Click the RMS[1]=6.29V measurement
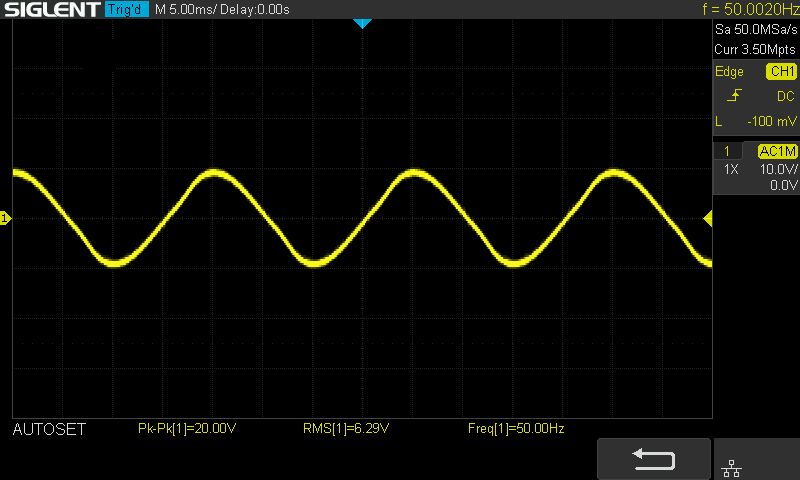The height and width of the screenshot is (480, 800). point(346,428)
